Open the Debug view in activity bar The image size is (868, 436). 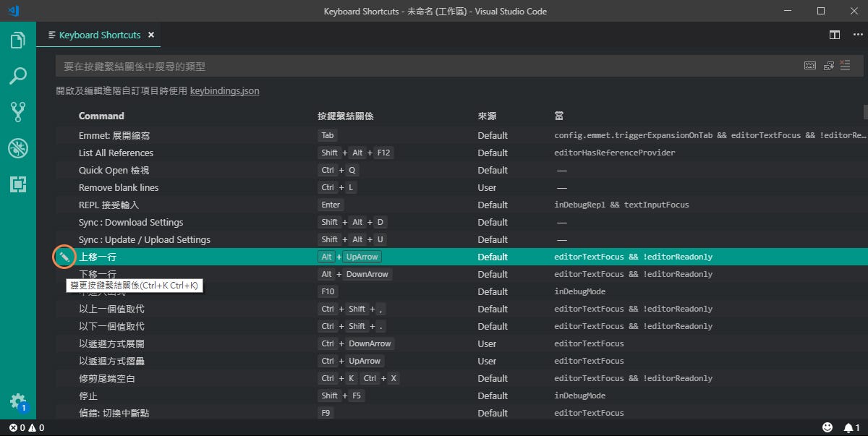(x=18, y=148)
